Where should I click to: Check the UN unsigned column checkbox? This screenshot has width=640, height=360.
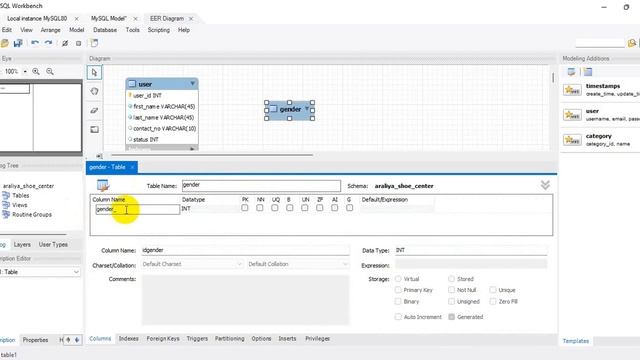tap(304, 208)
